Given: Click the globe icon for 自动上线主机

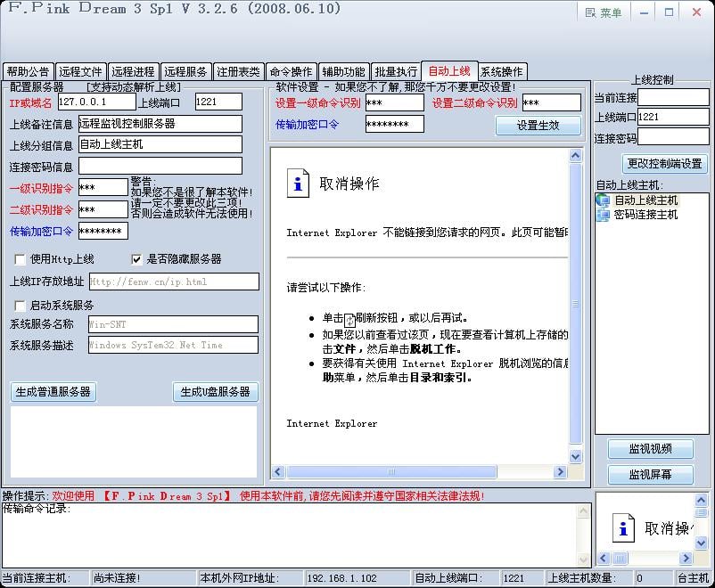Looking at the screenshot, I should tap(604, 200).
